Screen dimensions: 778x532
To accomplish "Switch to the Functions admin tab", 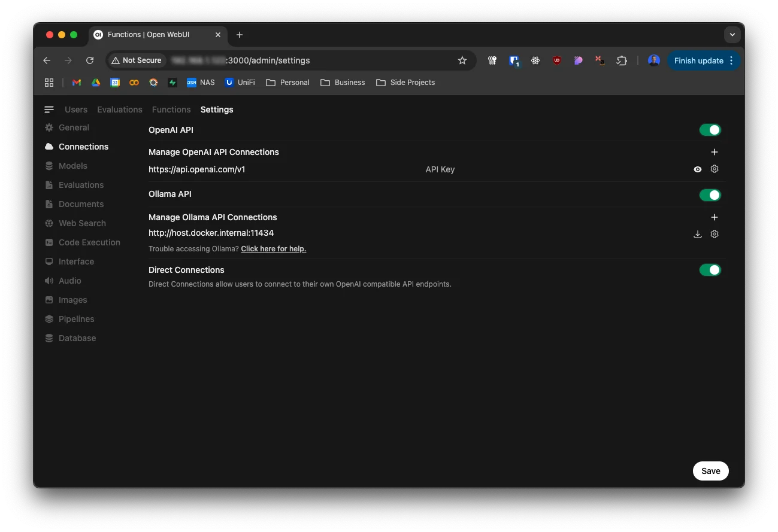I will [171, 110].
